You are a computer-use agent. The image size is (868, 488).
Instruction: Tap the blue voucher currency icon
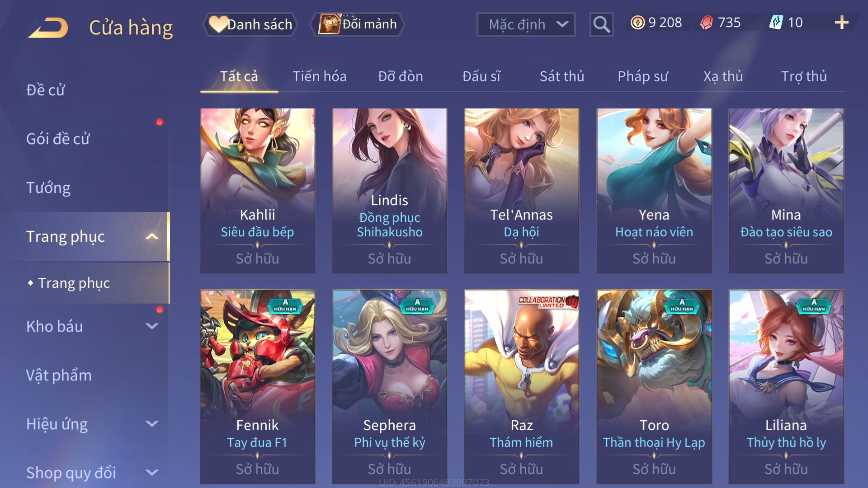point(776,23)
